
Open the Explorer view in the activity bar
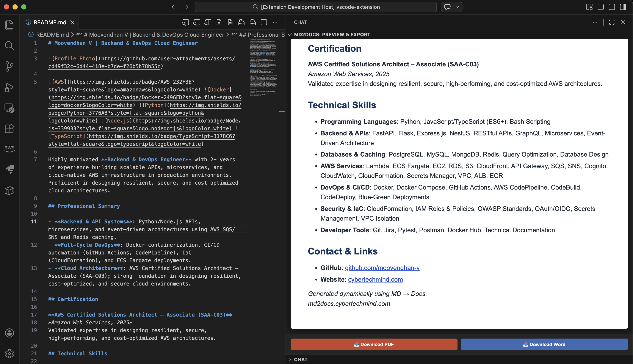(x=9, y=25)
